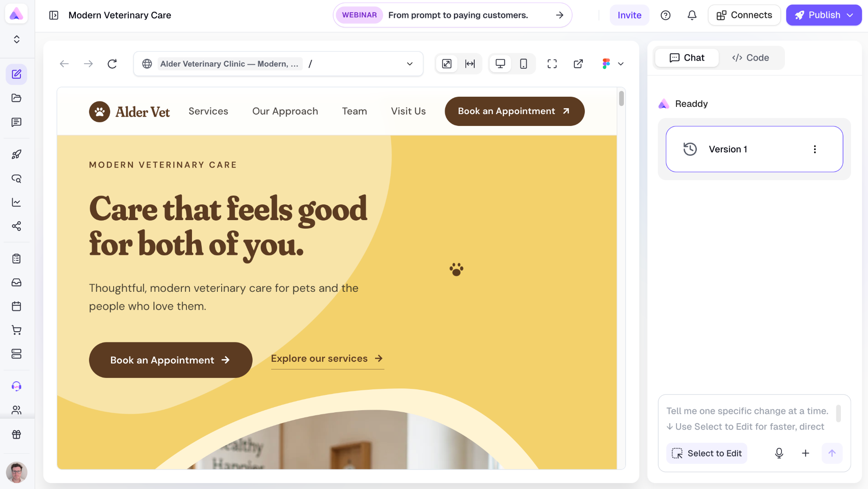Open the database server icon in the sidebar
Viewport: 868px width, 489px height.
tap(17, 354)
